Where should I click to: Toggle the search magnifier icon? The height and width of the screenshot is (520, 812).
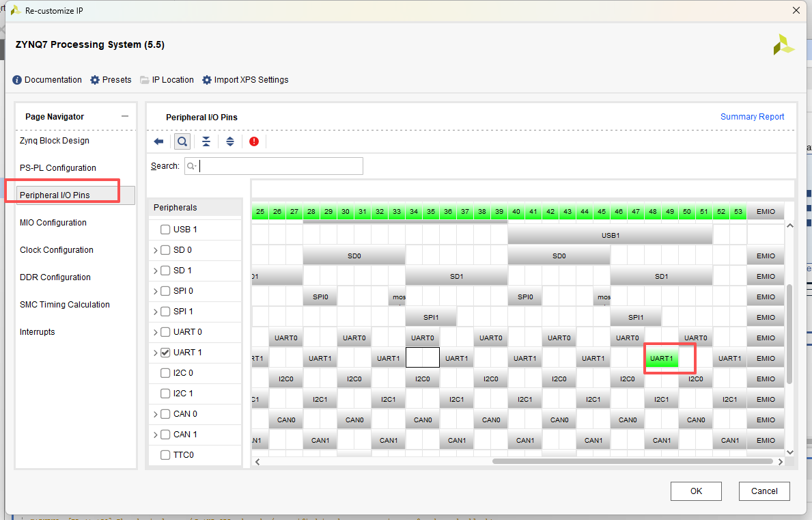coord(182,141)
